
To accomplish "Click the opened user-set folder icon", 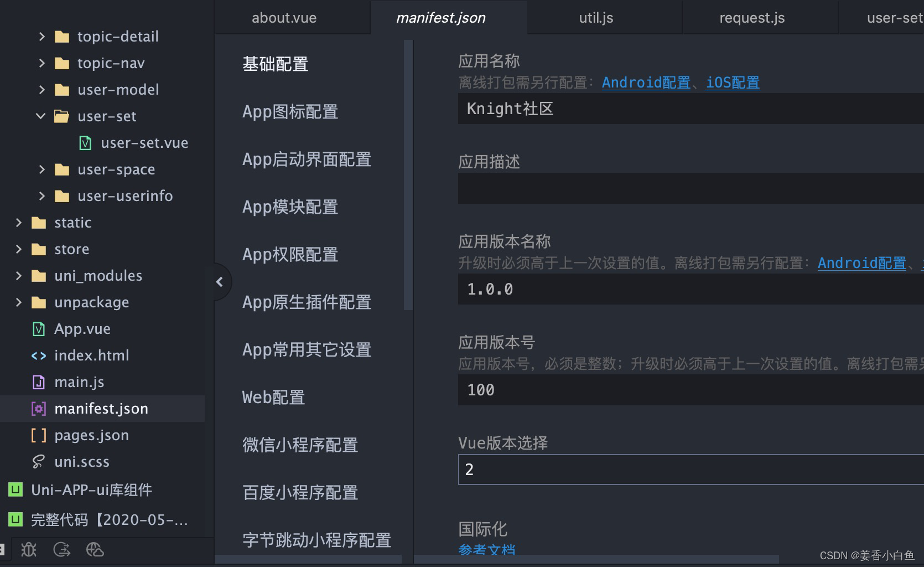I will coord(62,116).
